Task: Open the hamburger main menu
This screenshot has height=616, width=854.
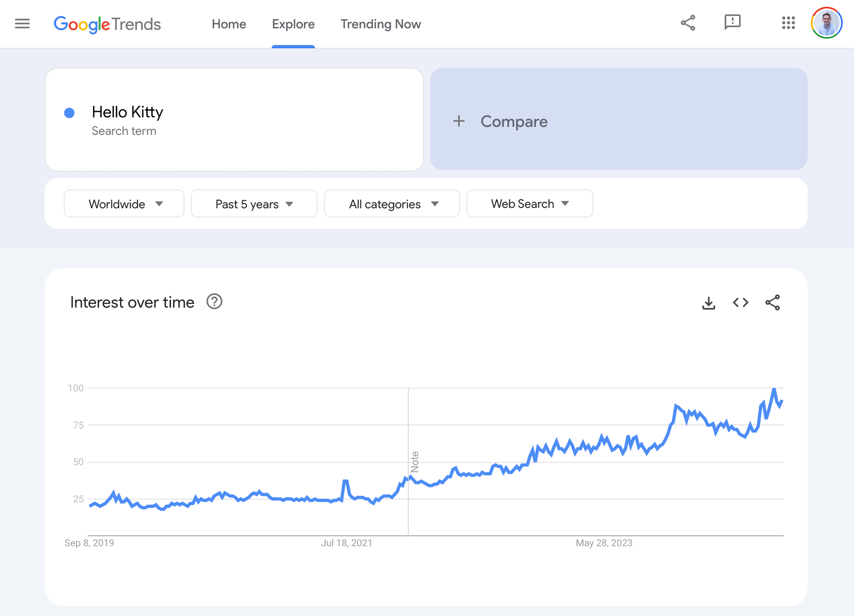Action: [22, 24]
